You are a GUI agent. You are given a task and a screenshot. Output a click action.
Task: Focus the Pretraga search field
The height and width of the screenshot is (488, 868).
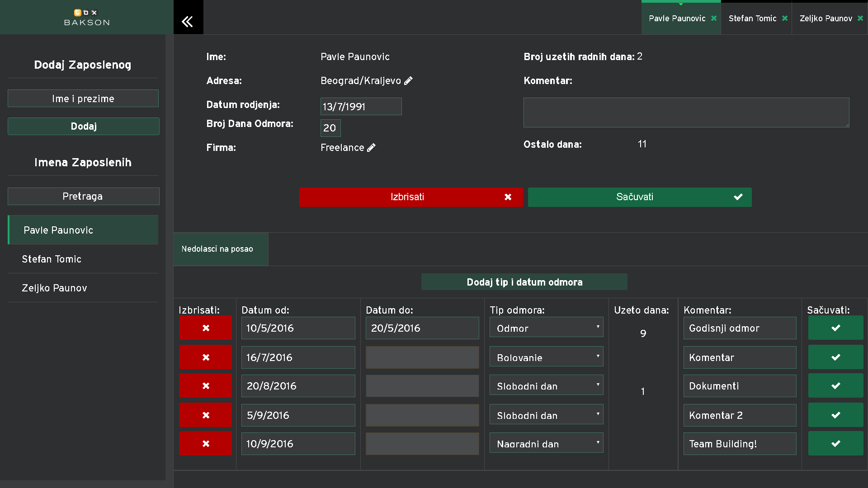(x=83, y=197)
